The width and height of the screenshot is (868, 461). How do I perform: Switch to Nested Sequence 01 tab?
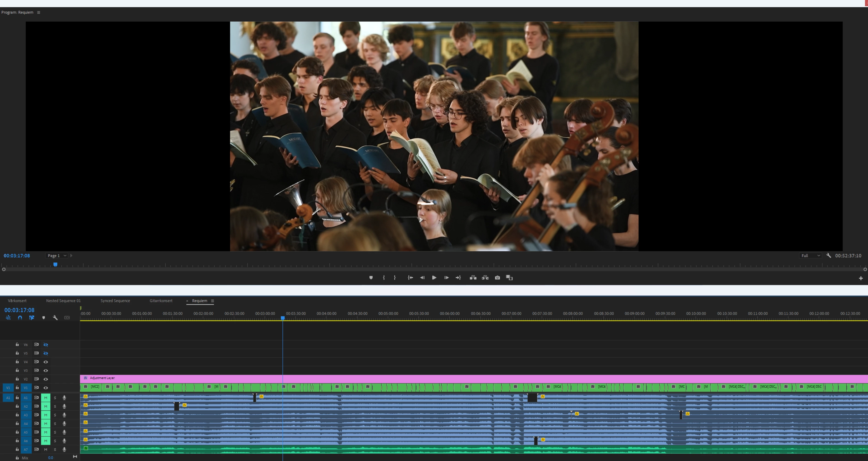(x=63, y=301)
